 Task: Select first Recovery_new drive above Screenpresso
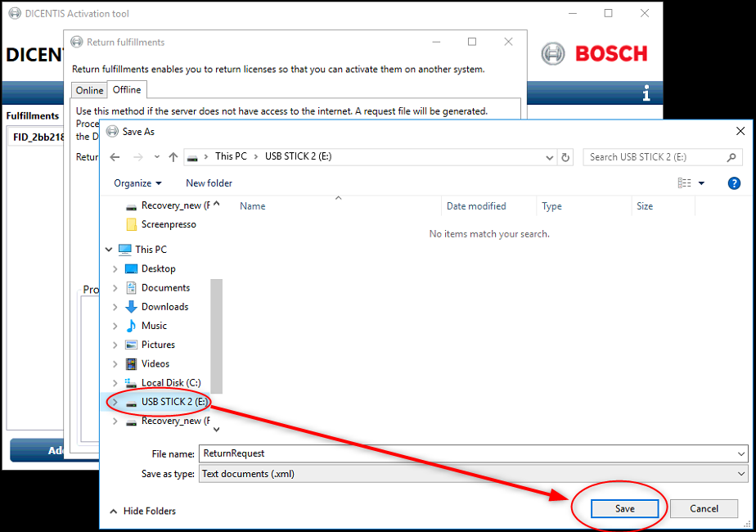pos(168,205)
